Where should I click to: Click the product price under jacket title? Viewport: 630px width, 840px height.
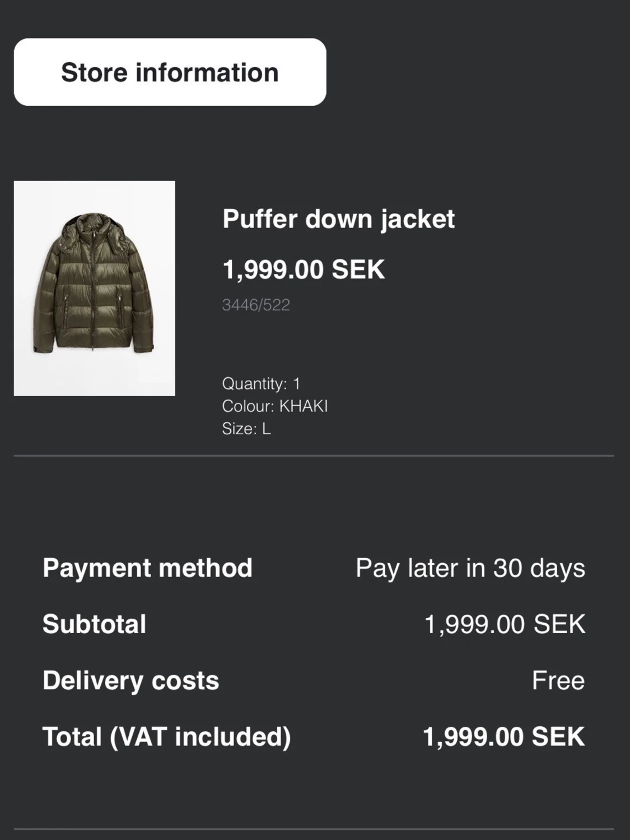[x=303, y=270]
